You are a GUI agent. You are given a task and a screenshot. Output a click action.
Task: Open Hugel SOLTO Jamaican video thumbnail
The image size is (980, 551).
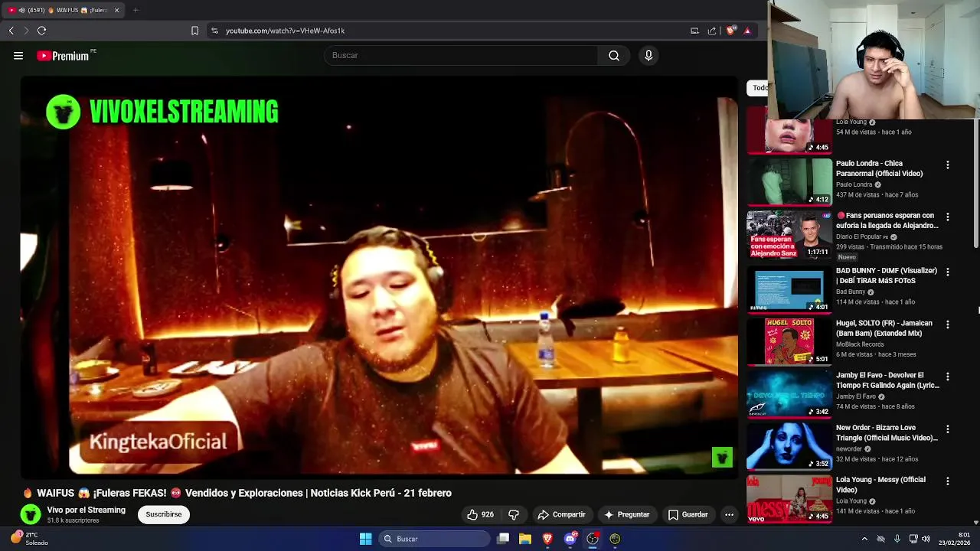pos(789,341)
